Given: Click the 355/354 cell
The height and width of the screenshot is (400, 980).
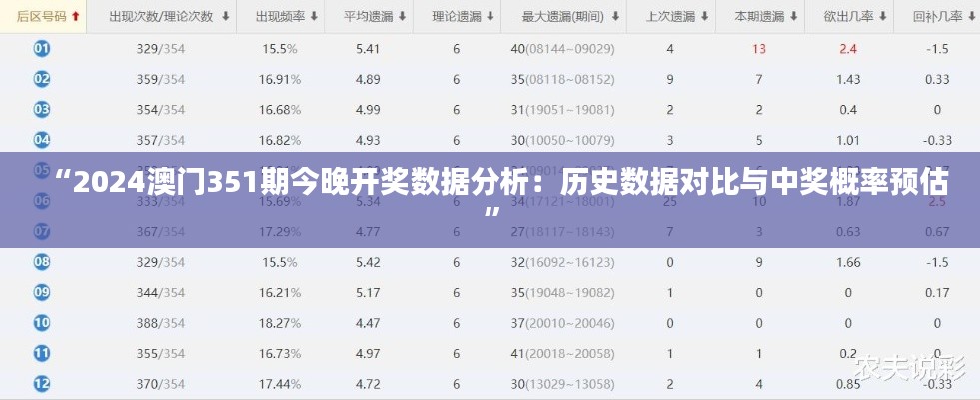Looking at the screenshot, I should [x=161, y=353].
